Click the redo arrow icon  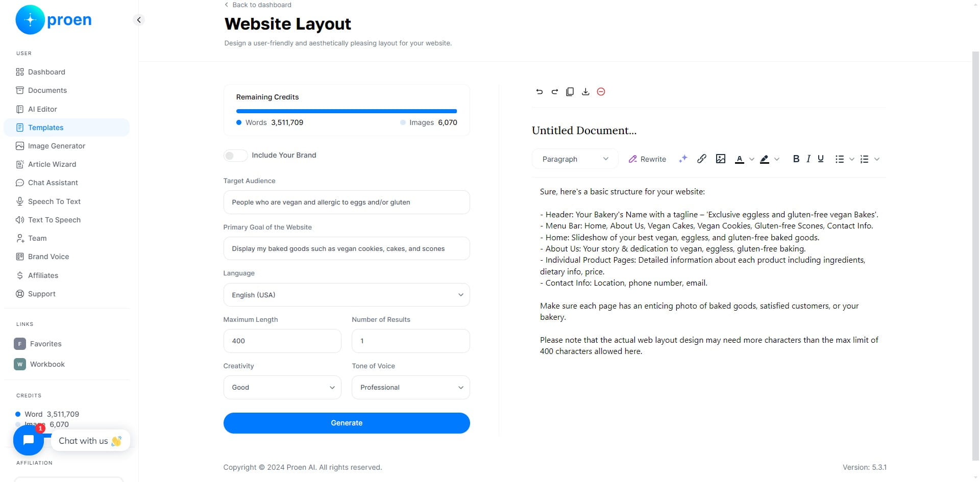click(x=554, y=92)
